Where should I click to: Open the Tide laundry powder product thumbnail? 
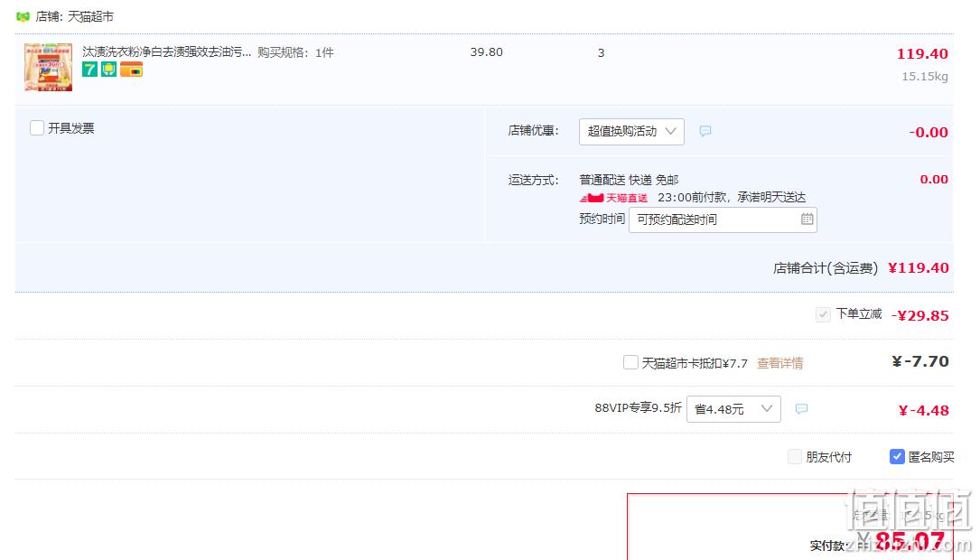pyautogui.click(x=48, y=67)
